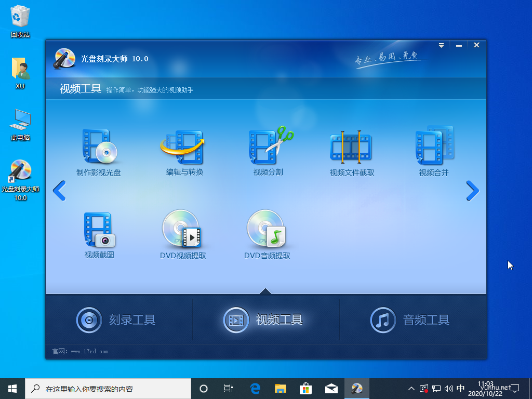
Task: Toggle the 中 input method indicator
Action: click(460, 389)
